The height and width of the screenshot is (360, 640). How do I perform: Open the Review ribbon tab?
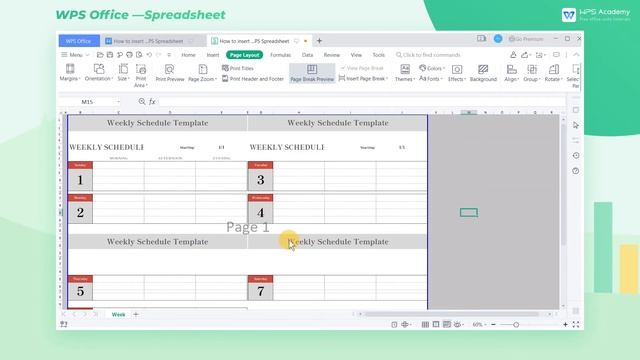pos(331,55)
